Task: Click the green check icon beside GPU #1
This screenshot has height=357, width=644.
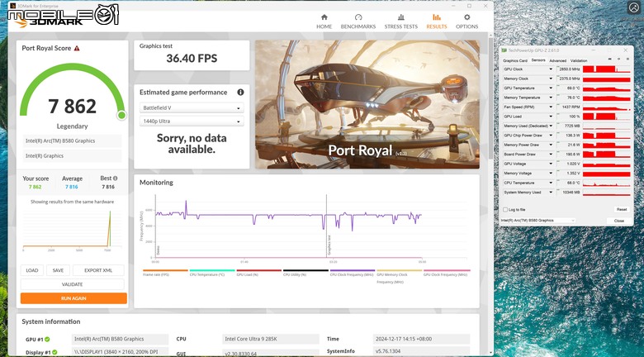Action: (x=47, y=340)
